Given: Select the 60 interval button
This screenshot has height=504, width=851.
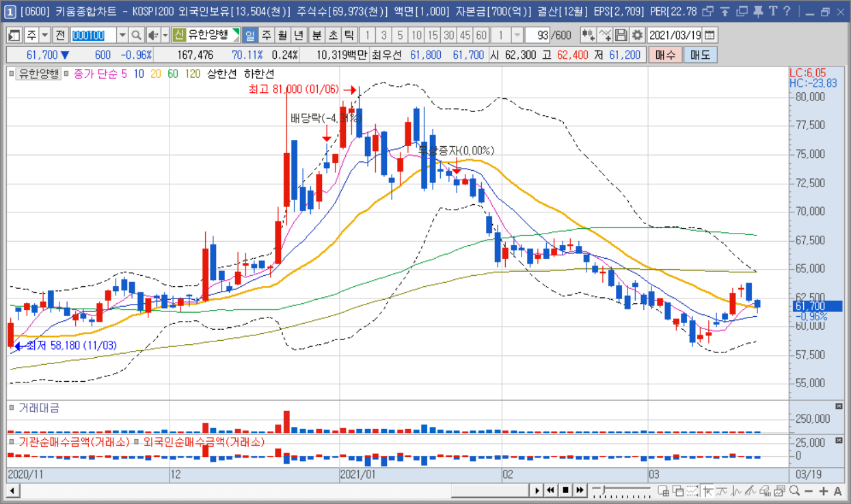Looking at the screenshot, I should (481, 35).
